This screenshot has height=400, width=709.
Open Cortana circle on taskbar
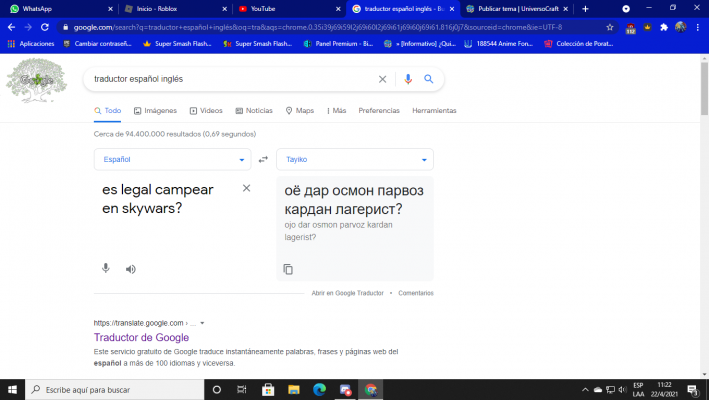(x=217, y=390)
